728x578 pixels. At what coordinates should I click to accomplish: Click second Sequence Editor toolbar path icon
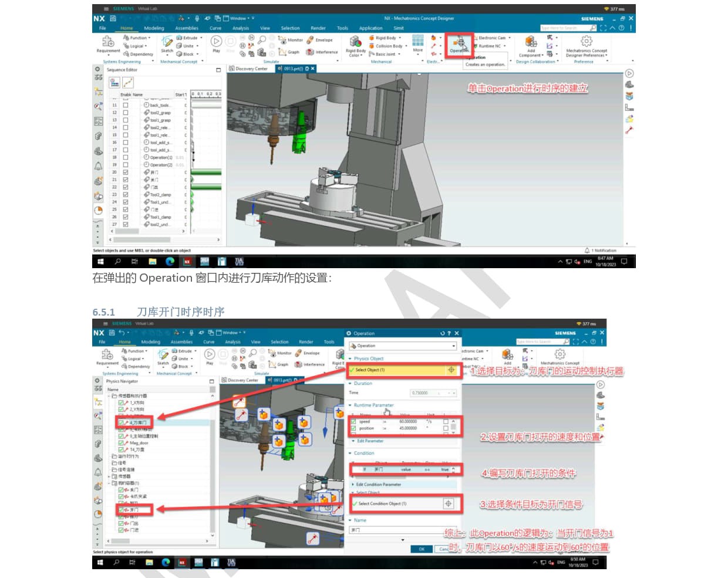(128, 83)
